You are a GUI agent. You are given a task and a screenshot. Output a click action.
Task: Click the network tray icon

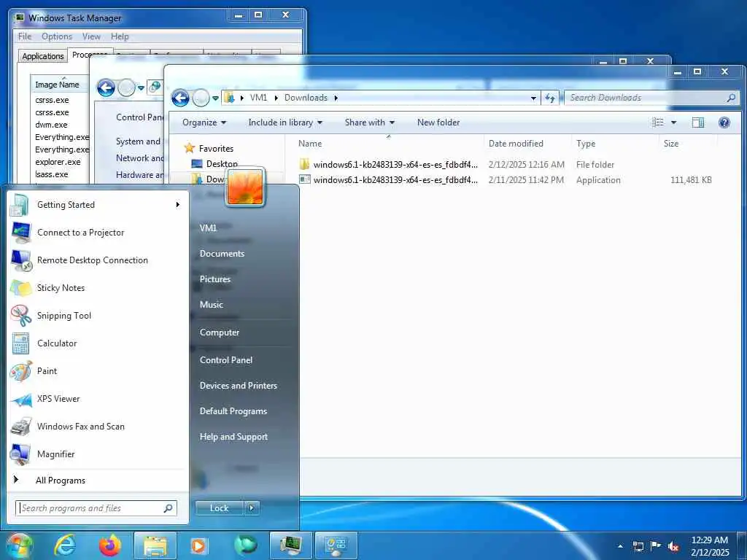tap(638, 546)
